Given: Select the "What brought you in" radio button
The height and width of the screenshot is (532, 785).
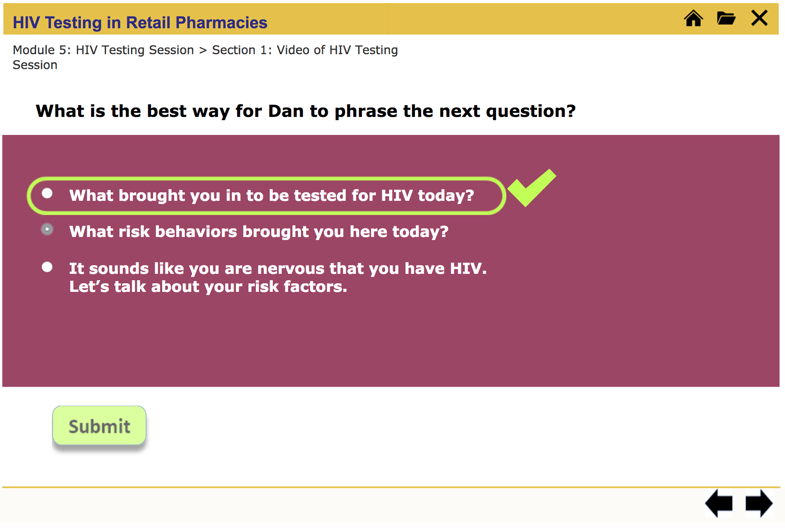Looking at the screenshot, I should (47, 193).
